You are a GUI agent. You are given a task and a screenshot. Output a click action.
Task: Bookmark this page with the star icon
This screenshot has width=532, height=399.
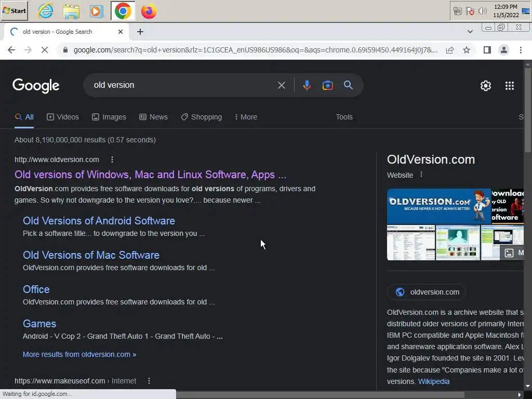467,50
